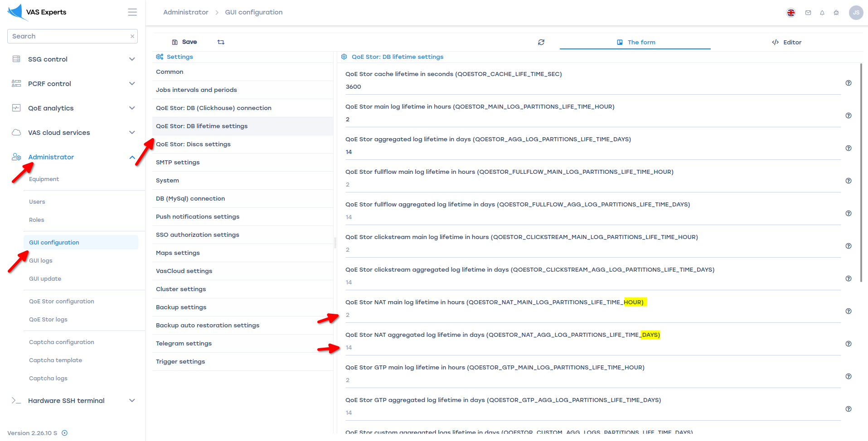Open the mail envelope icon
Image resolution: width=868 pixels, height=441 pixels.
point(808,13)
